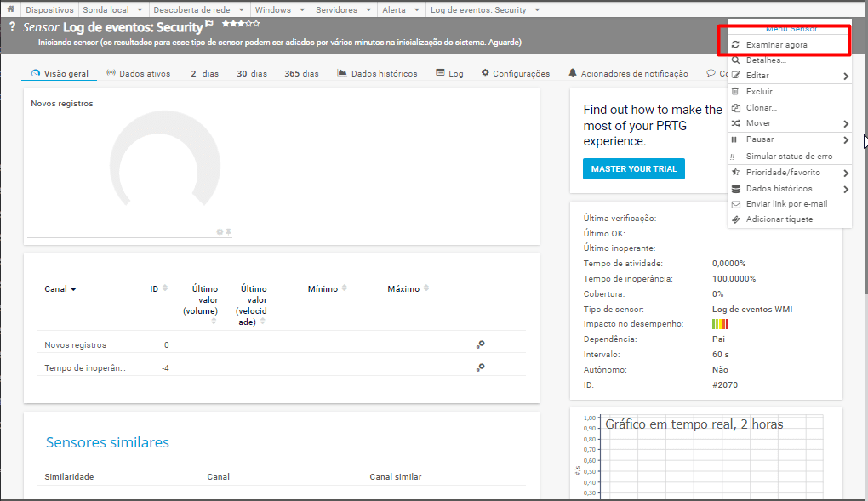The image size is (868, 501).
Task: Switch to Dados ativos tab
Action: tap(139, 73)
